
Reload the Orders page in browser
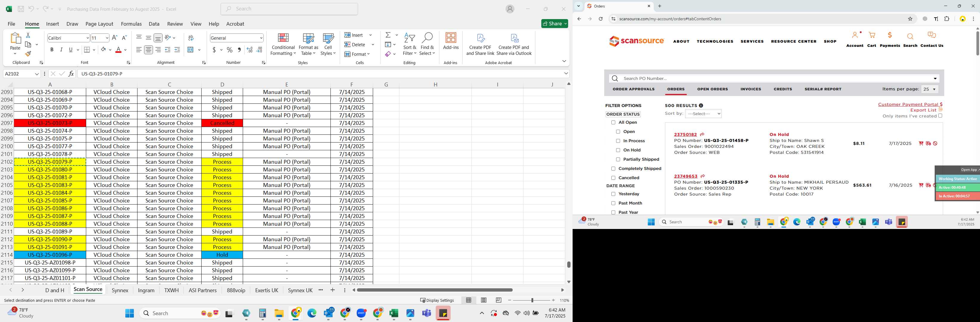click(x=601, y=18)
